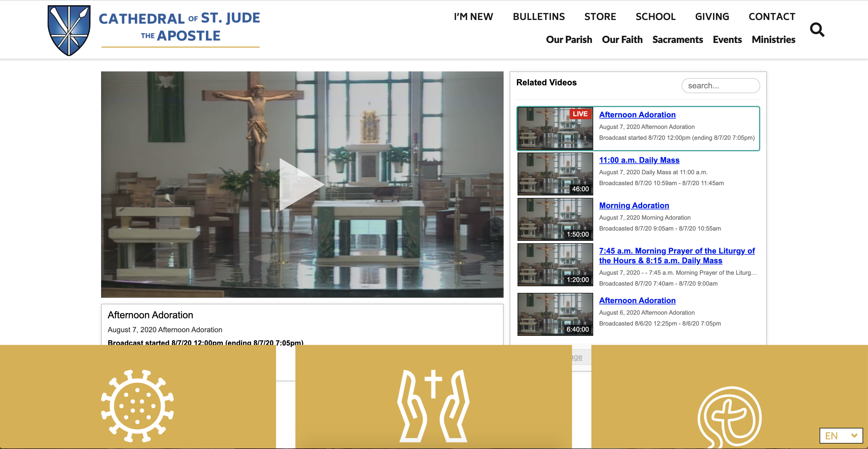Open the EN language dropdown
868x449 pixels.
[841, 435]
